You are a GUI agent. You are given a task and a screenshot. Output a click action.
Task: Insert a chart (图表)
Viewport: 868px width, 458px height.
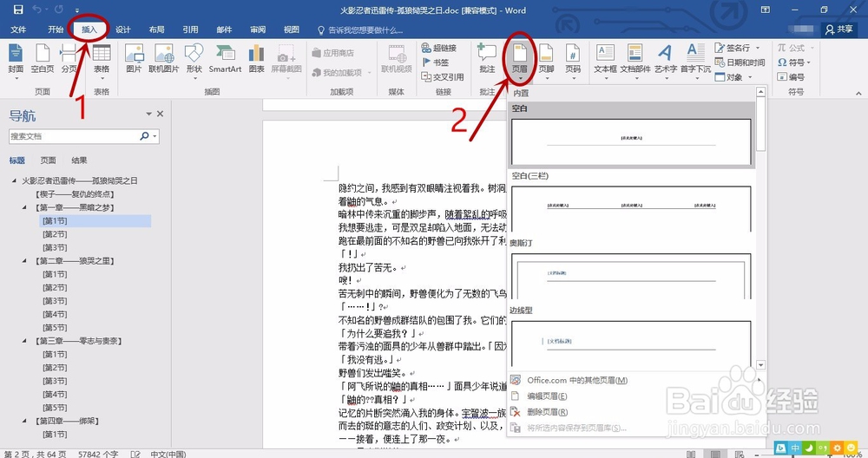tap(256, 60)
